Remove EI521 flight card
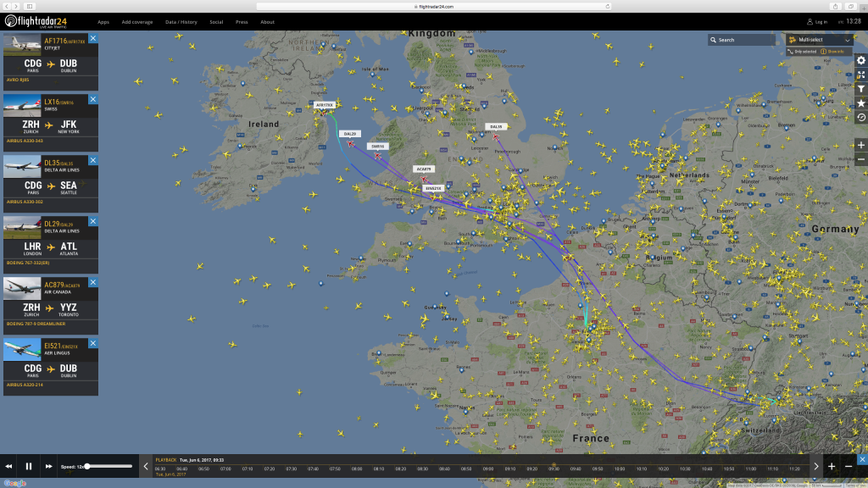This screenshot has width=868, height=488. (x=93, y=343)
